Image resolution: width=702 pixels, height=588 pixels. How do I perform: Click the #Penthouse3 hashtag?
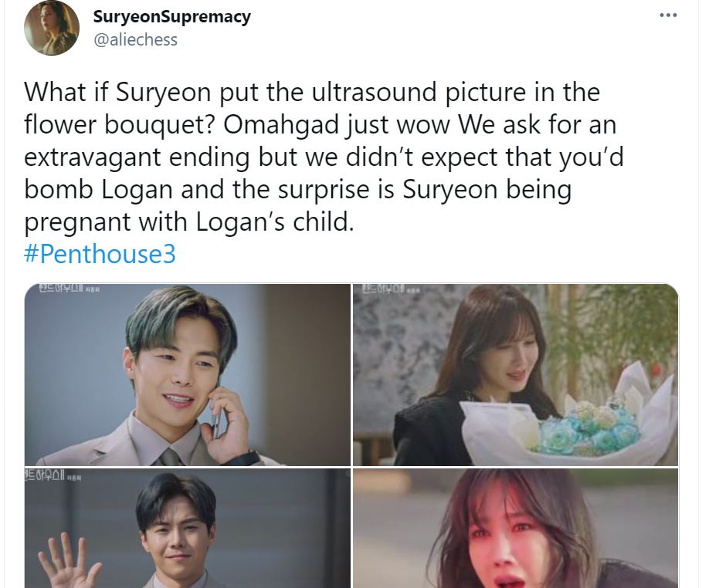pyautogui.click(x=100, y=254)
